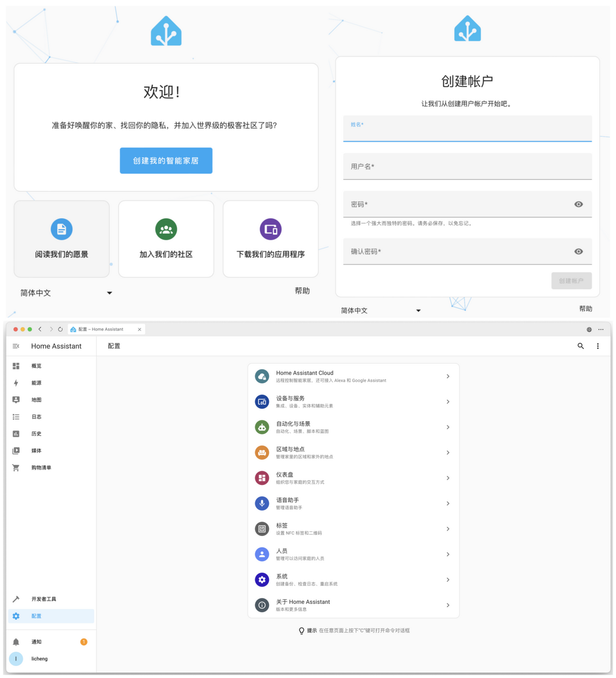Click the person icon for 人员
616x678 pixels.
click(x=262, y=554)
